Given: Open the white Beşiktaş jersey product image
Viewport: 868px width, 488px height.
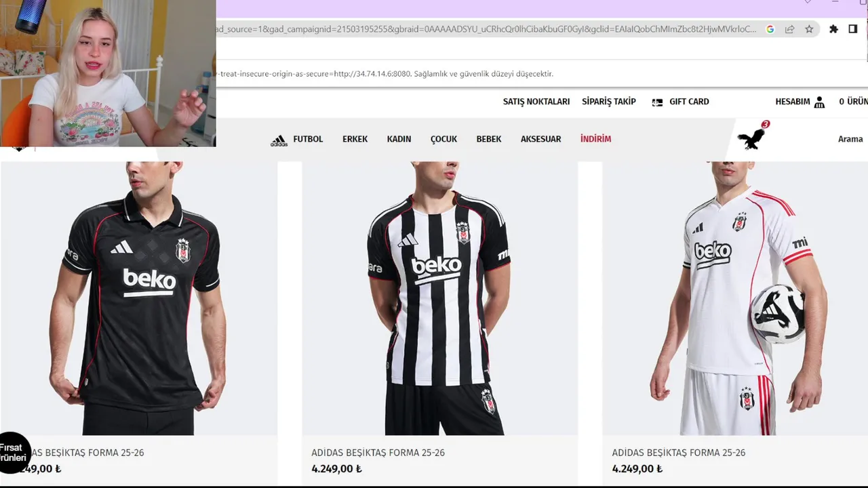Looking at the screenshot, I should [x=735, y=298].
